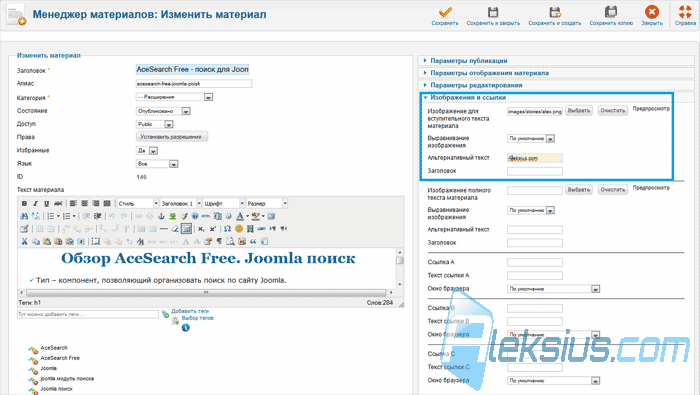700x395 pixels.
Task: Clean up messy code with broom icon
Action: pos(183,216)
